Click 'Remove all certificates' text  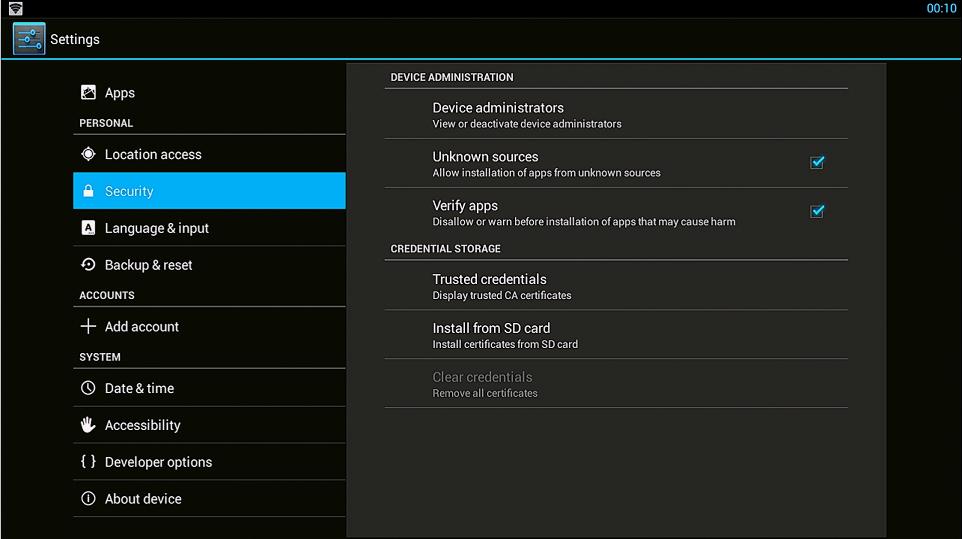tap(485, 394)
